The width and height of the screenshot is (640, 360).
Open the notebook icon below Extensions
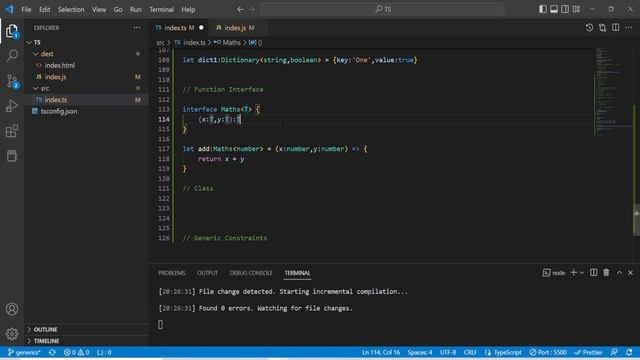(12, 156)
